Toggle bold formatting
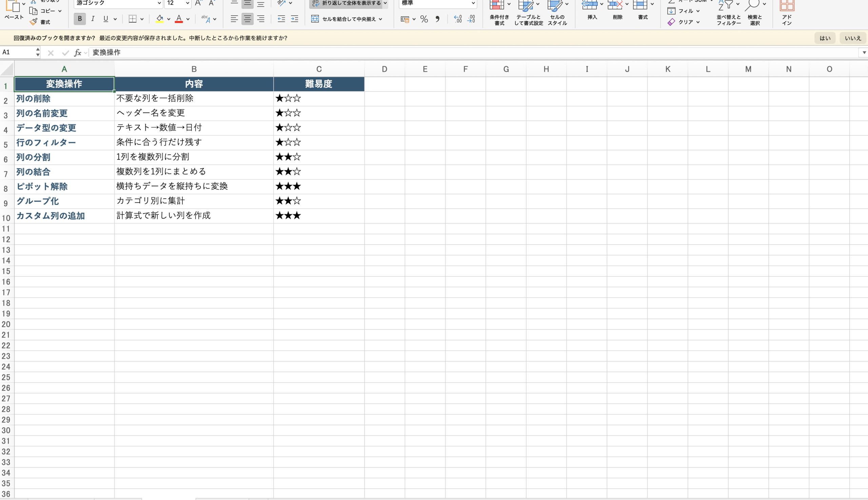 click(79, 19)
